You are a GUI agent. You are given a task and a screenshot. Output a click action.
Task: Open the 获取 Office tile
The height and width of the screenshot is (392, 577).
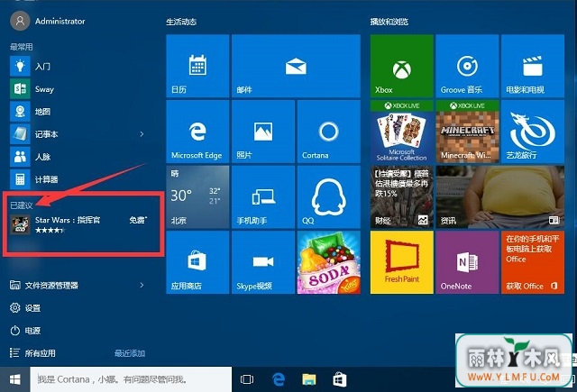pos(533,262)
